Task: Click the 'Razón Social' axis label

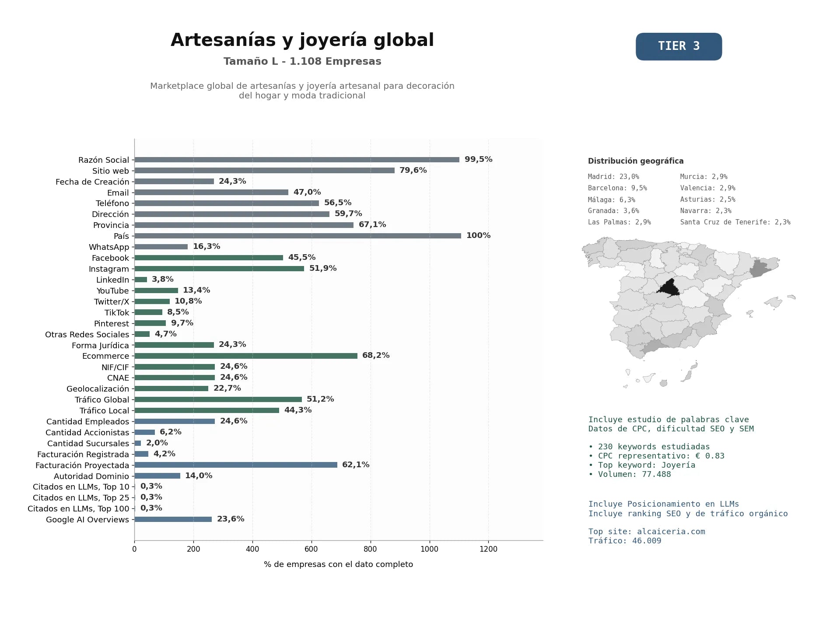Action: [x=104, y=160]
